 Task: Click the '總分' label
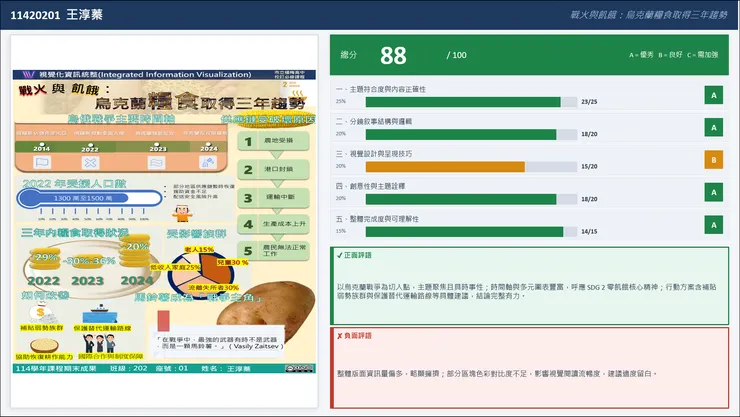tap(349, 55)
